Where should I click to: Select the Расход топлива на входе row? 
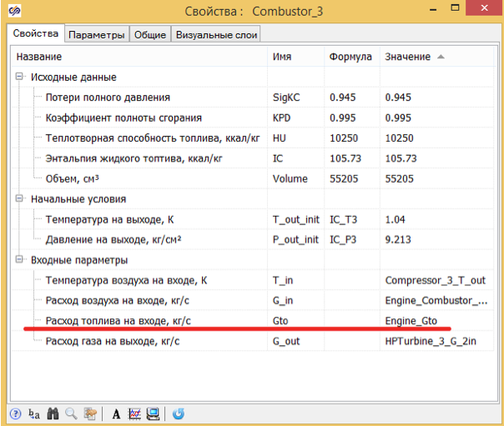click(x=253, y=321)
